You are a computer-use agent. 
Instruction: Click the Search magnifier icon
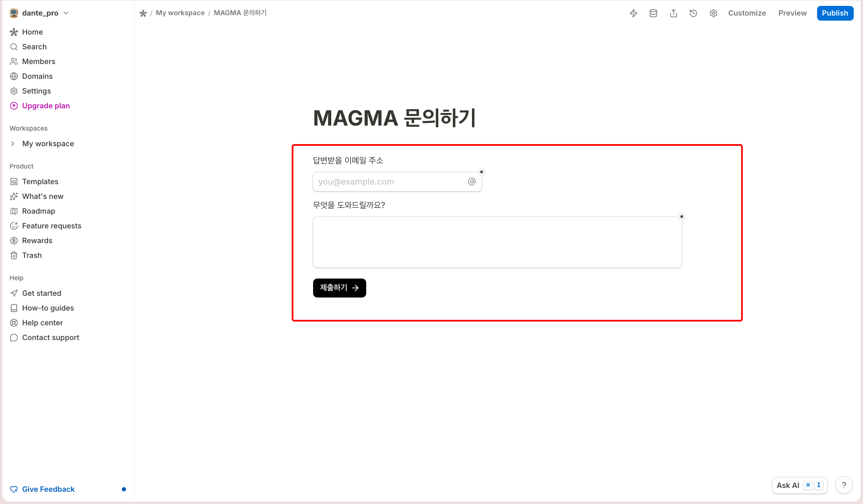tap(14, 47)
